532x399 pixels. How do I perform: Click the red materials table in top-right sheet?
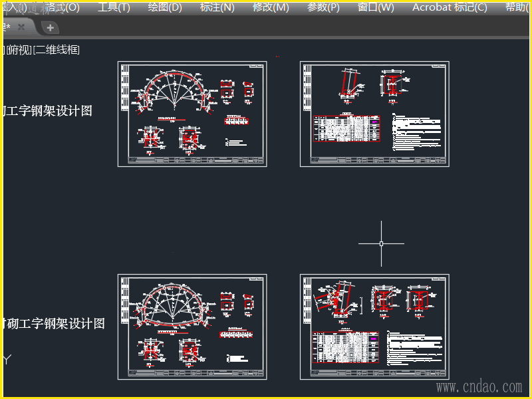346,128
